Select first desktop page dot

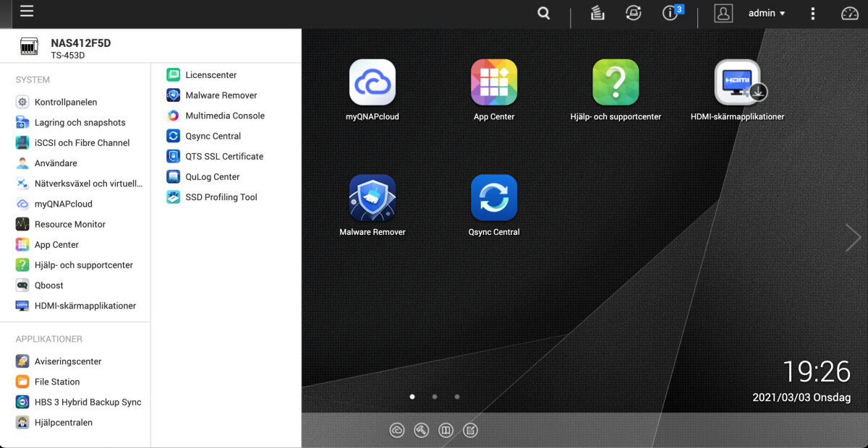coord(412,396)
